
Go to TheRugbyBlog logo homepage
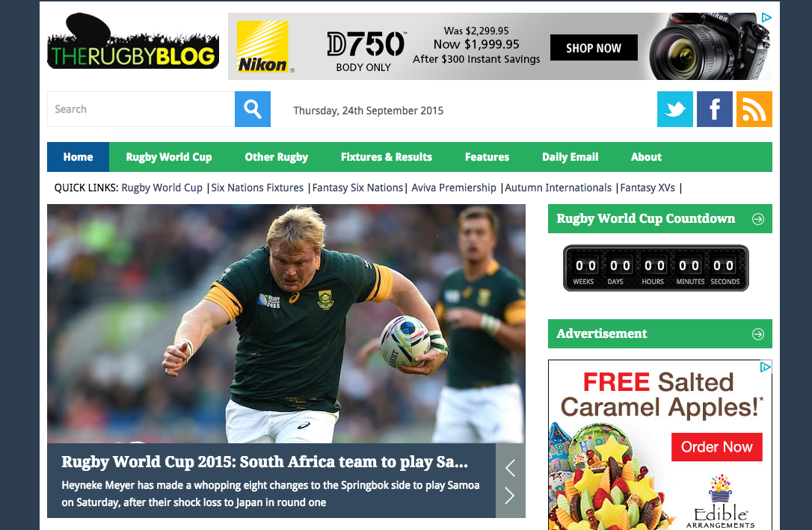click(133, 41)
